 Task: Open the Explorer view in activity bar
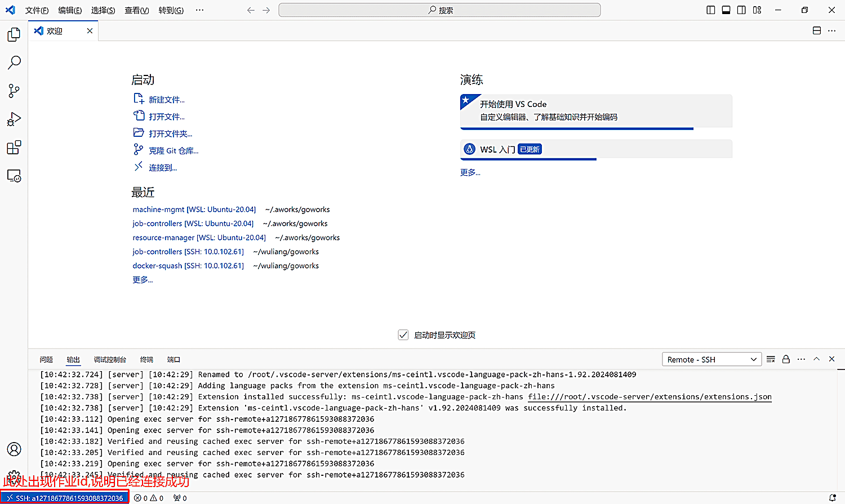point(14,34)
